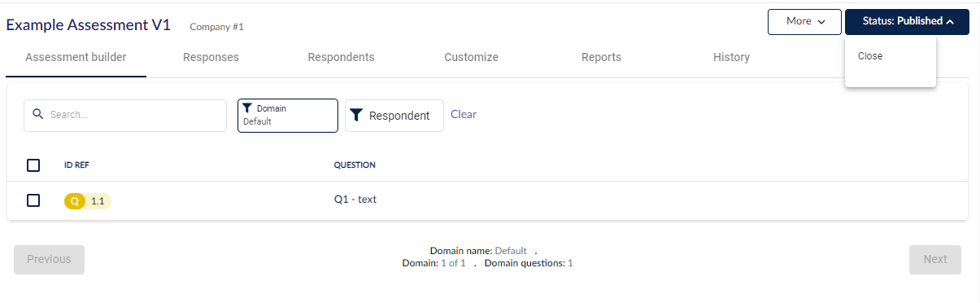Viewport: 980px width, 303px height.
Task: Click the search magnifier icon
Action: (37, 115)
